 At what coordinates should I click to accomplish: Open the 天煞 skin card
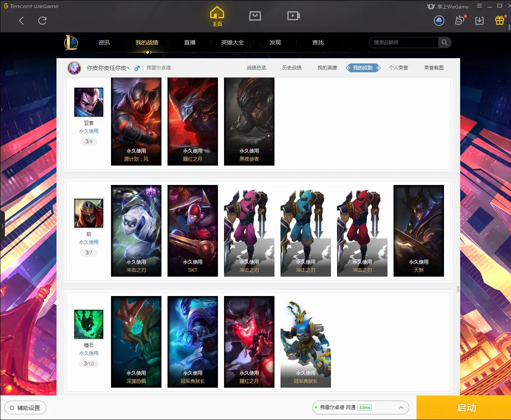coord(419,231)
